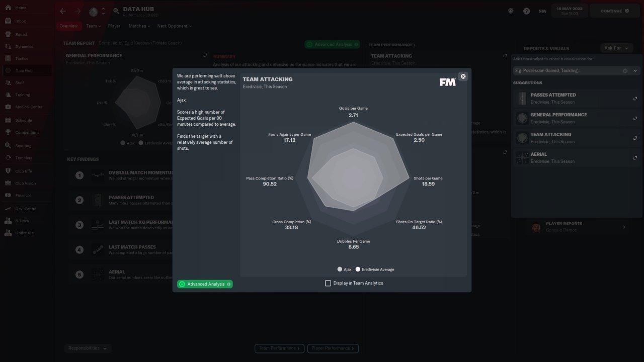The image size is (644, 362).
Task: Click the Ajax club badge in top bar
Action: click(94, 11)
